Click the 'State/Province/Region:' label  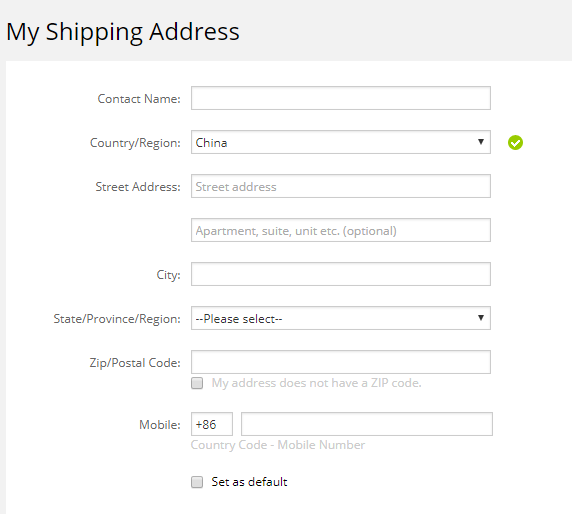click(117, 319)
